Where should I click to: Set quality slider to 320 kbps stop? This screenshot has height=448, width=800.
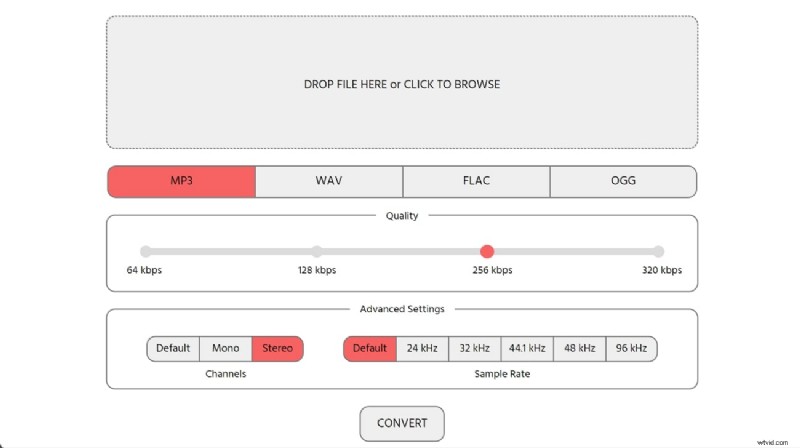coord(658,251)
